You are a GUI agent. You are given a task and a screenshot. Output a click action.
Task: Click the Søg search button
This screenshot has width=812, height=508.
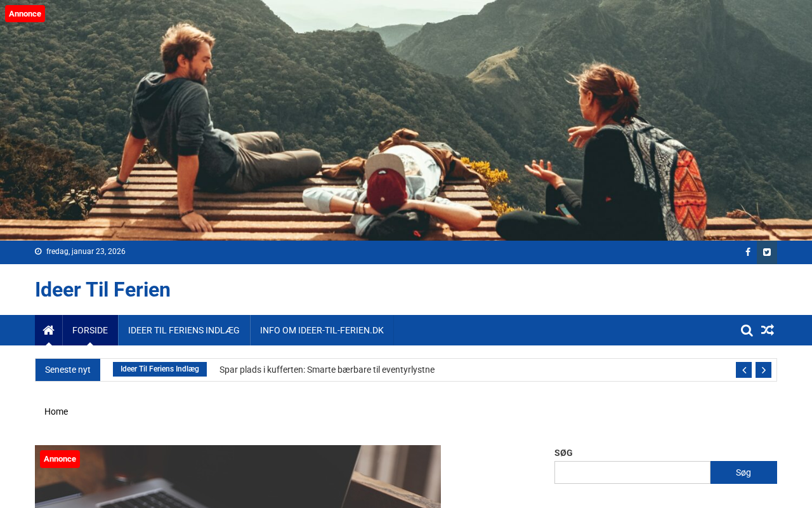point(743,472)
